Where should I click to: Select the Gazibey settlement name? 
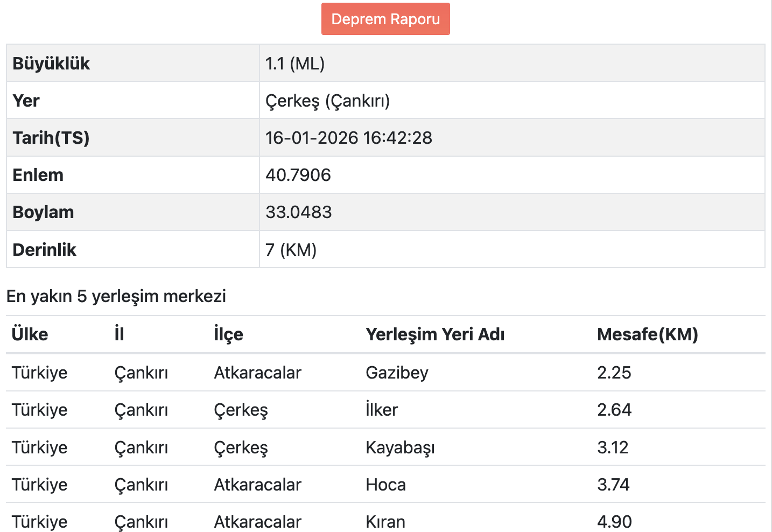[397, 373]
